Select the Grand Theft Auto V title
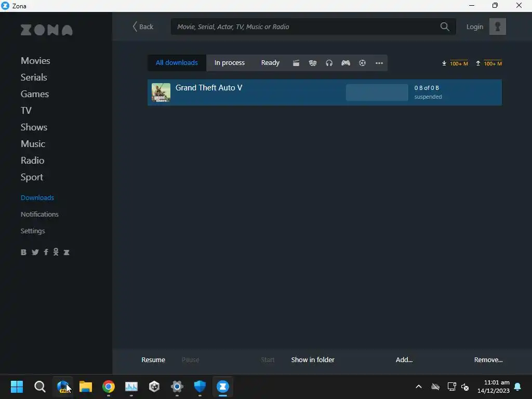 [209, 87]
